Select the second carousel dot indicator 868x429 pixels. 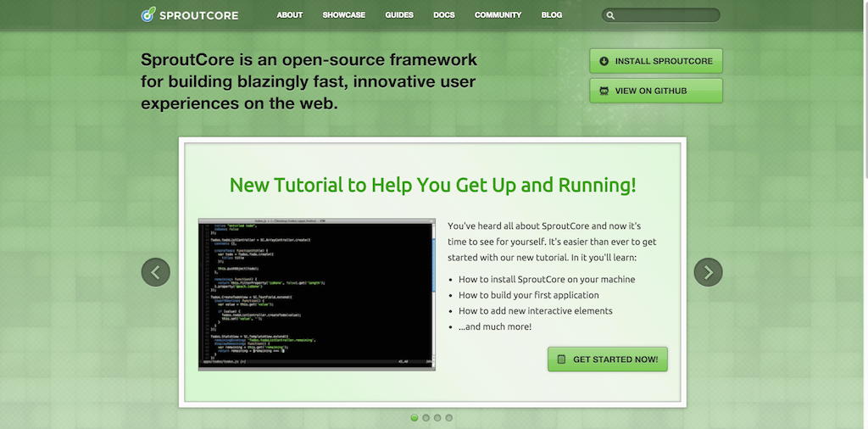pos(426,418)
